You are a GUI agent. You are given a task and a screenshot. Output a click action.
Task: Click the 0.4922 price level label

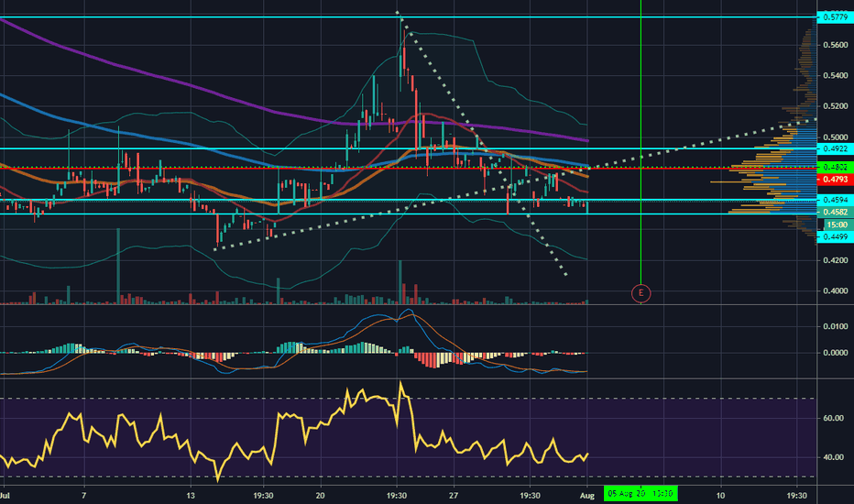coord(835,148)
